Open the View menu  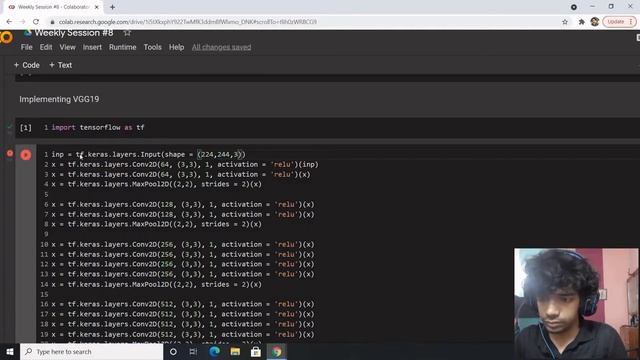coord(67,47)
